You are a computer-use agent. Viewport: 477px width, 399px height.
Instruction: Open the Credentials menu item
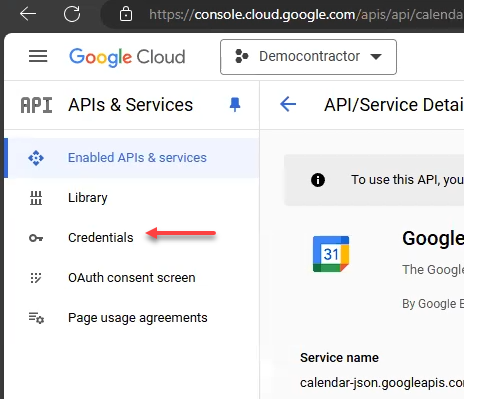(132, 238)
